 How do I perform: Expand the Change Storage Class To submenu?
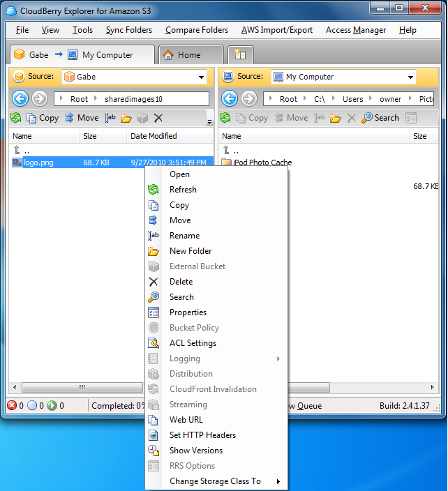(216, 481)
